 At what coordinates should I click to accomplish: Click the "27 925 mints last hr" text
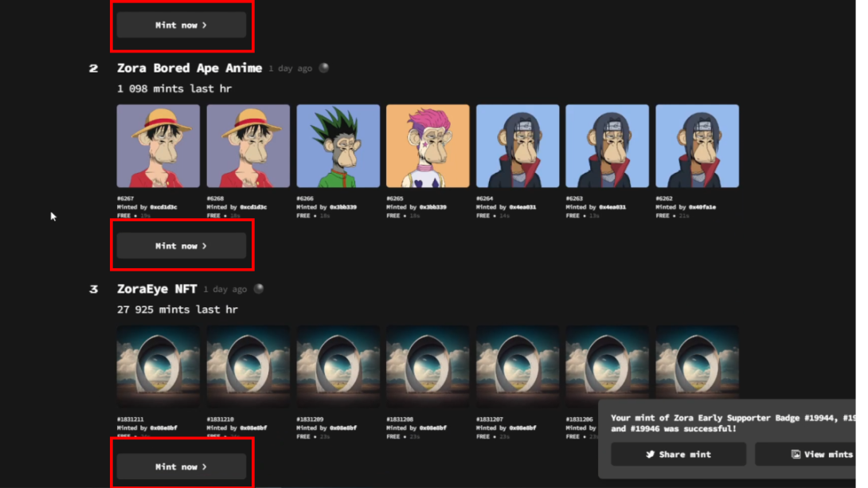(x=177, y=310)
